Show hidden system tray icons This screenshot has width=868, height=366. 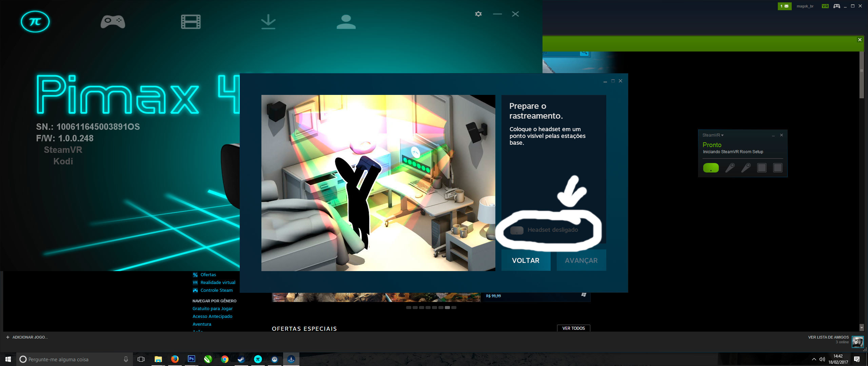(814, 359)
